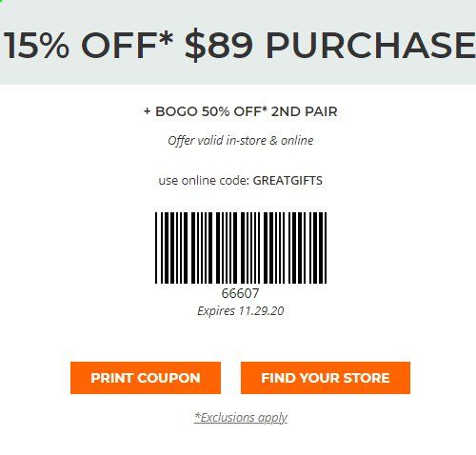Click the 'use online code:' label
The width and height of the screenshot is (476, 455).
204,181
